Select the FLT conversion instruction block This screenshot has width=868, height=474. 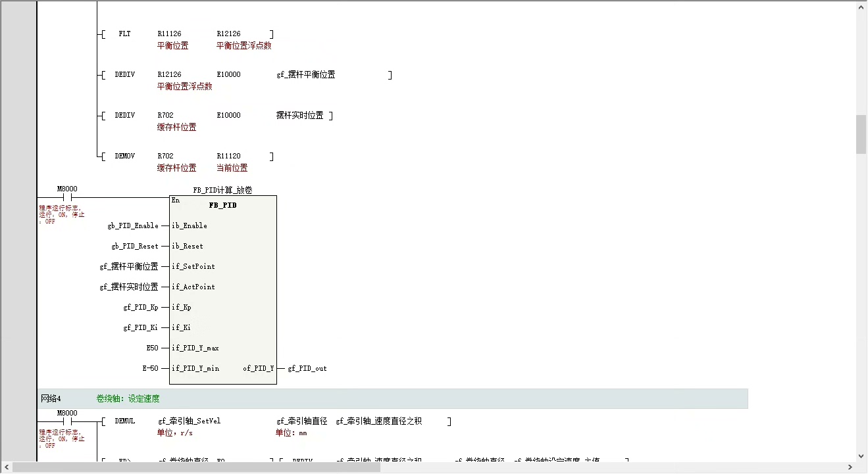124,34
